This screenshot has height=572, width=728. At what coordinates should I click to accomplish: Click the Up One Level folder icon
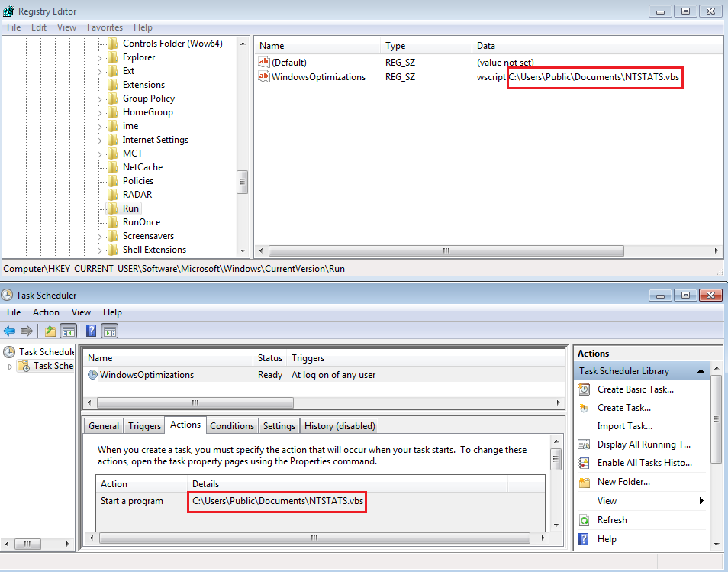coord(50,331)
